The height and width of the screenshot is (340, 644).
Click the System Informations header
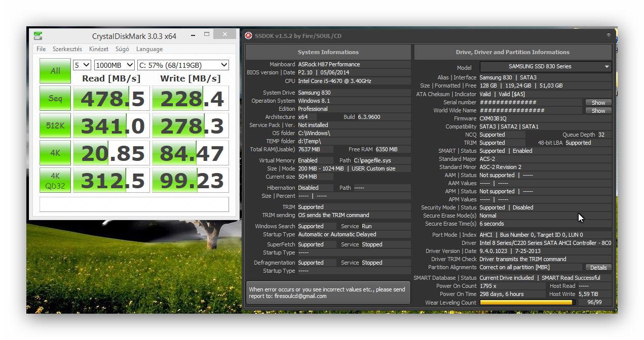coord(328,52)
